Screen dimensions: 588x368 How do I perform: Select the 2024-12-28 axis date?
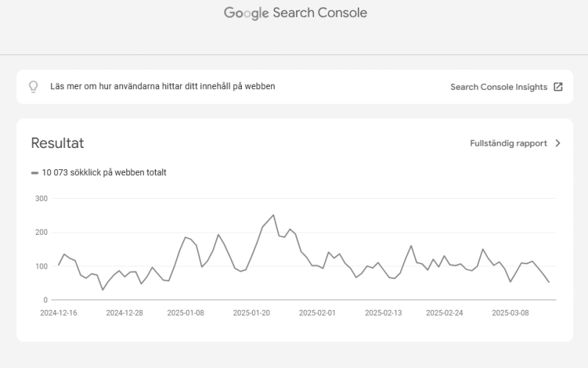(124, 313)
